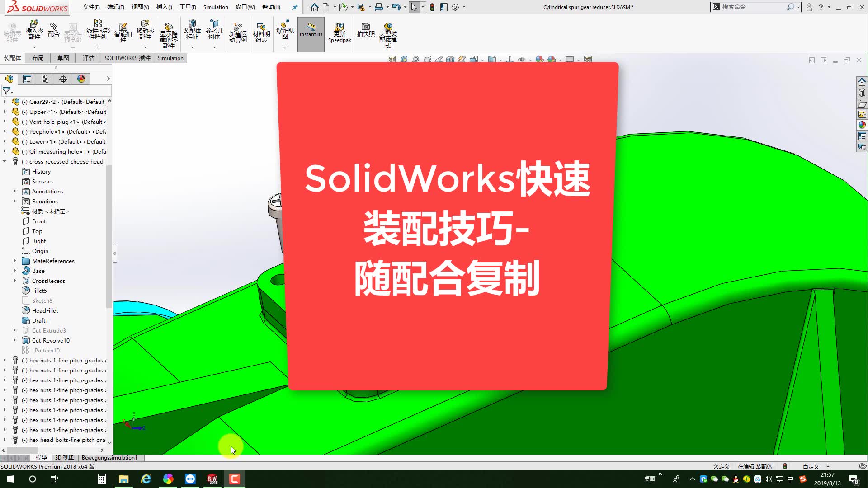Open the 文件(F) menu
Viewport: 868px width, 488px height.
(x=91, y=7)
